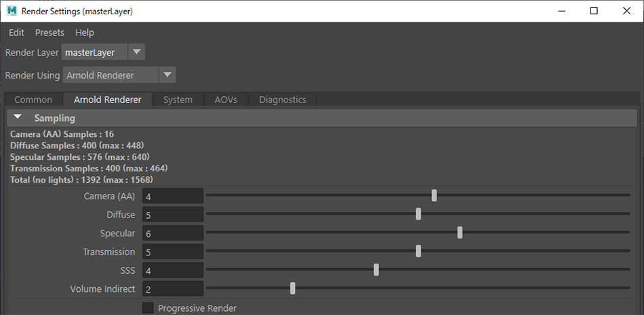Minimize the Render Settings window
The image size is (644, 315).
tap(561, 11)
